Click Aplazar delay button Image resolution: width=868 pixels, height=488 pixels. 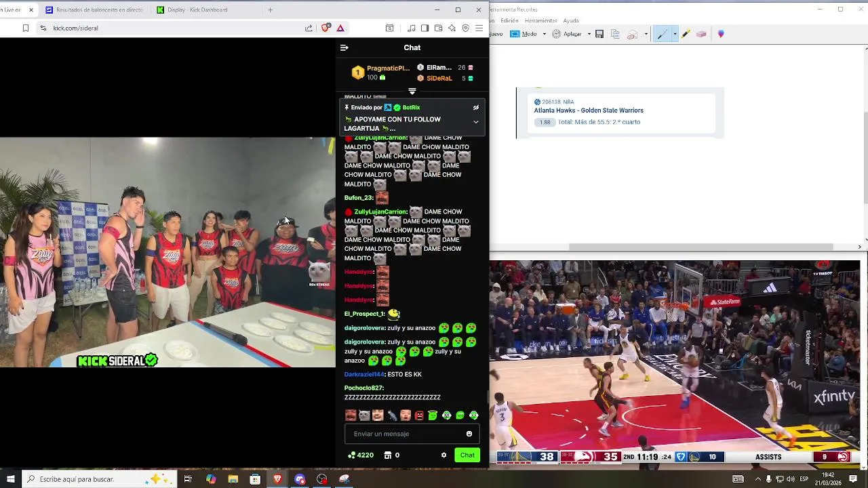click(x=567, y=34)
